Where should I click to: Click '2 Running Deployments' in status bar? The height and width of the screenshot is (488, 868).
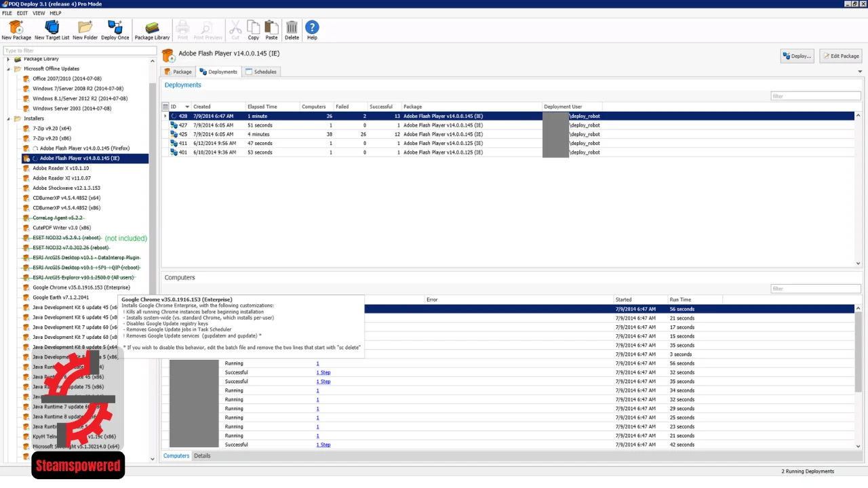[x=808, y=471]
